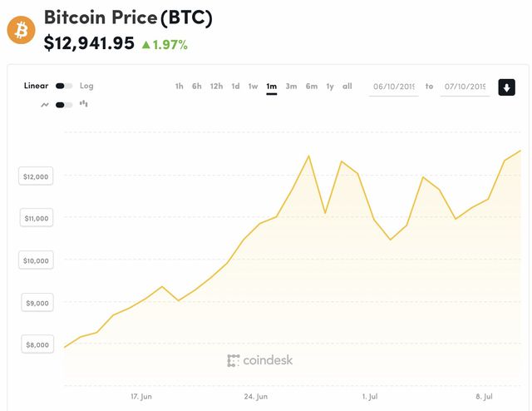The width and height of the screenshot is (532, 411).
Task: Select the 1h time range
Action: point(179,87)
